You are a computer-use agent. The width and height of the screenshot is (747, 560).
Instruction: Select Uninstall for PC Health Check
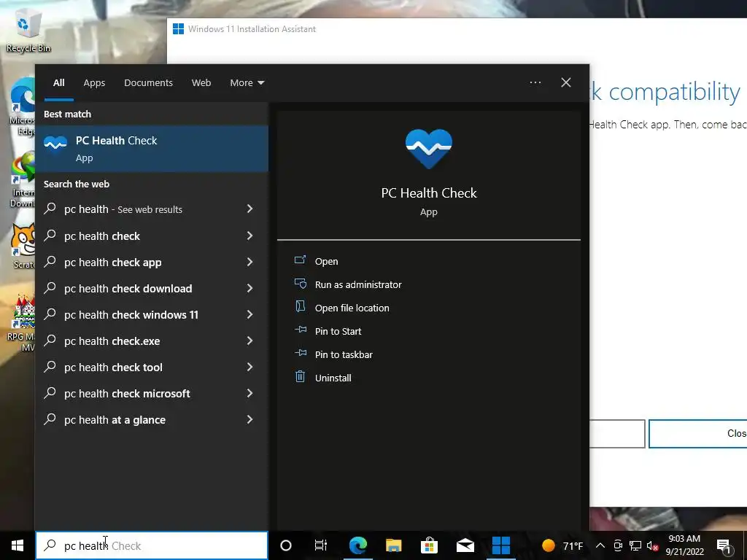[x=333, y=378]
